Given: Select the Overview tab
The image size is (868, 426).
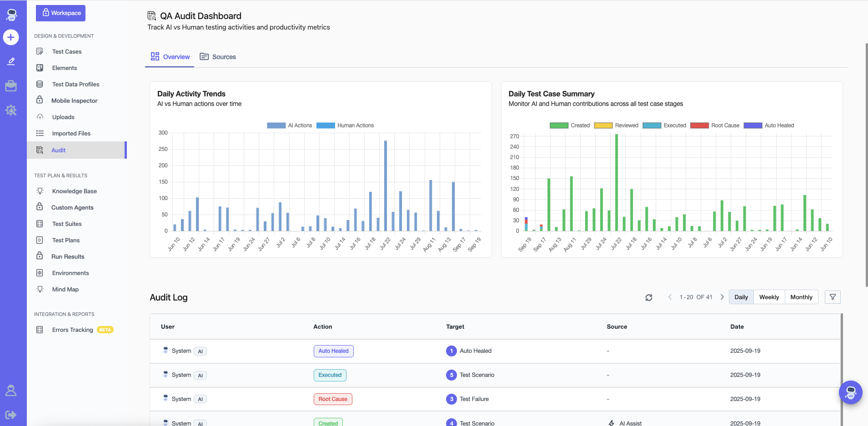Looking at the screenshot, I should [x=171, y=57].
